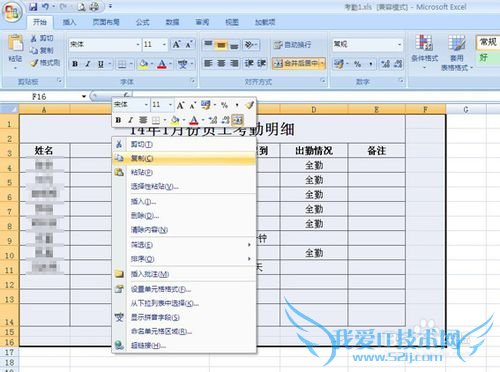
Task: Expand ribbon underline style dropdown arrow
Action: coord(109,64)
